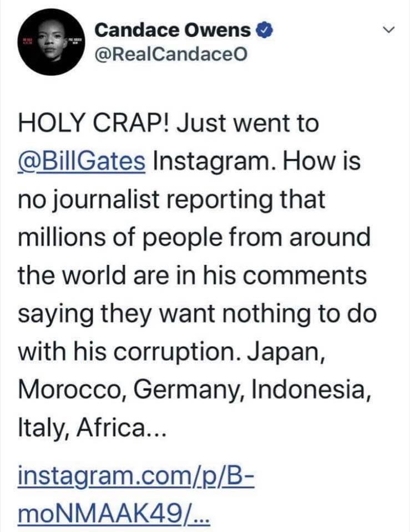Click the word "Japan" in the tweet
This screenshot has height=532, width=410.
pyautogui.click(x=287, y=352)
